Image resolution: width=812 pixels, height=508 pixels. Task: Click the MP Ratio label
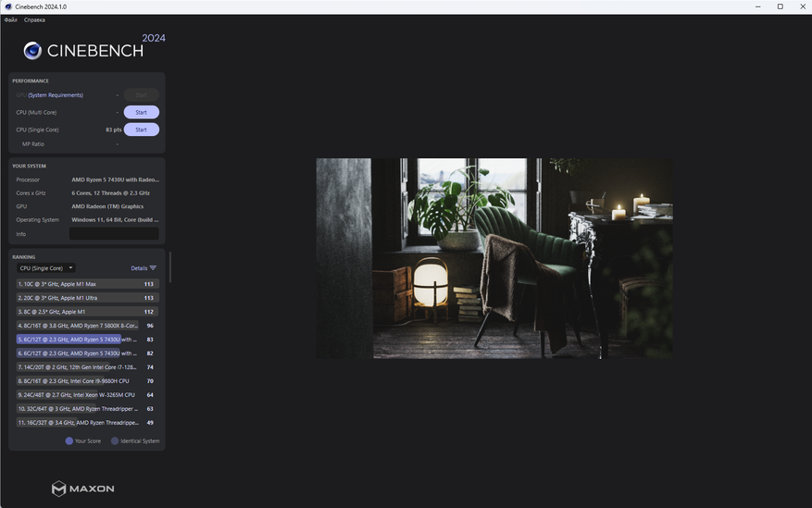pos(33,144)
